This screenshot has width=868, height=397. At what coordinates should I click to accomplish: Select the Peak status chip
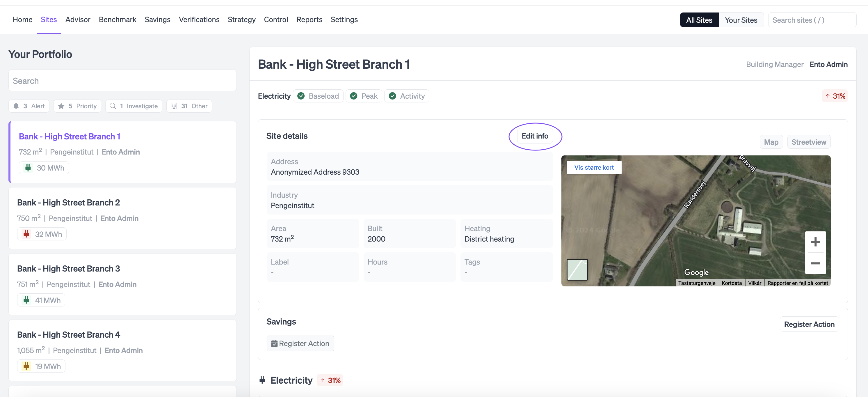[364, 96]
